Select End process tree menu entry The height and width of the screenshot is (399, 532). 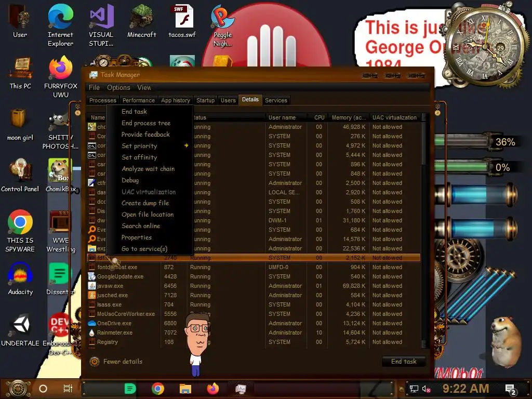click(x=149, y=123)
